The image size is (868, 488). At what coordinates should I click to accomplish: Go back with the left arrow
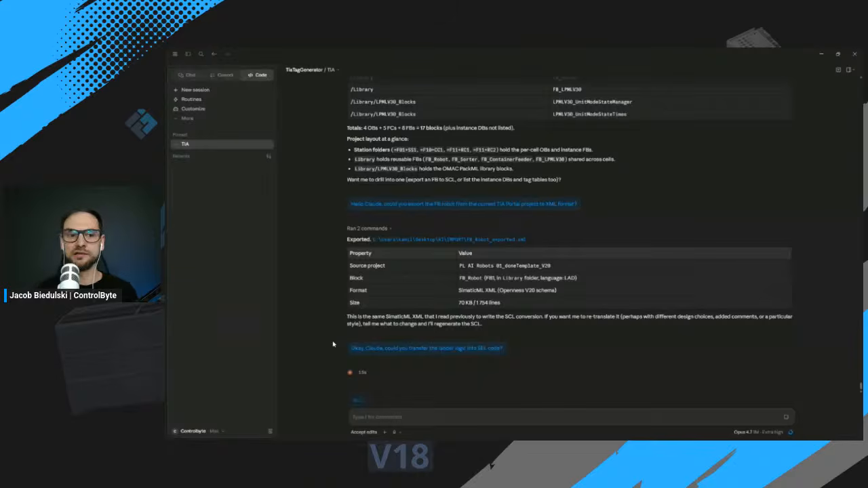point(214,54)
